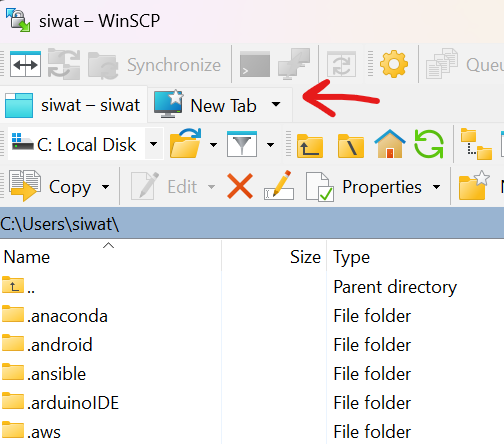Jump to the root directory icon
The image size is (504, 444).
point(351,145)
